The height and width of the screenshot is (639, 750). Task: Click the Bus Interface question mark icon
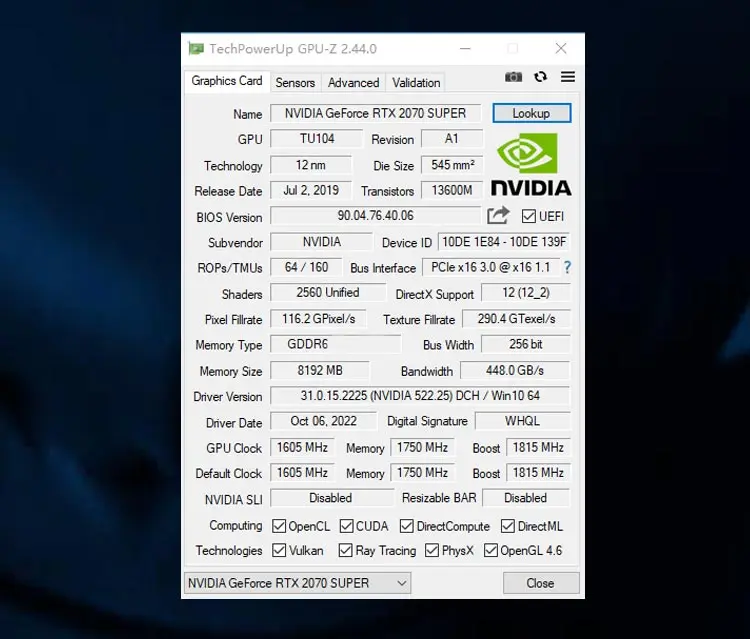point(567,268)
